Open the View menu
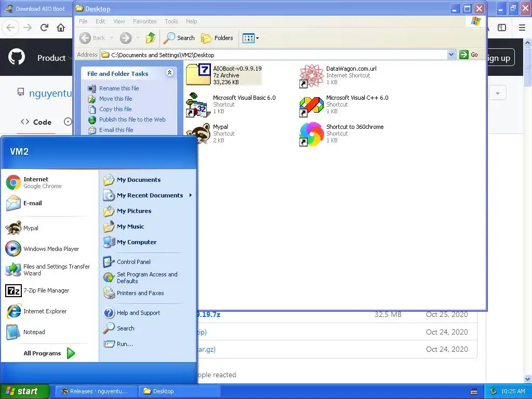Image resolution: width=532 pixels, height=399 pixels. pyautogui.click(x=119, y=21)
